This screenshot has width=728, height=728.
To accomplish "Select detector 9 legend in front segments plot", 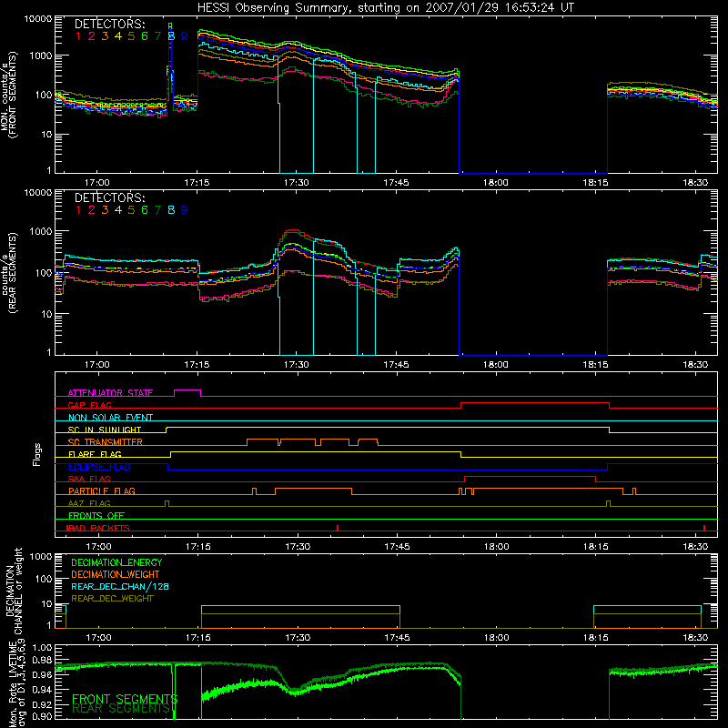I will coord(185,36).
